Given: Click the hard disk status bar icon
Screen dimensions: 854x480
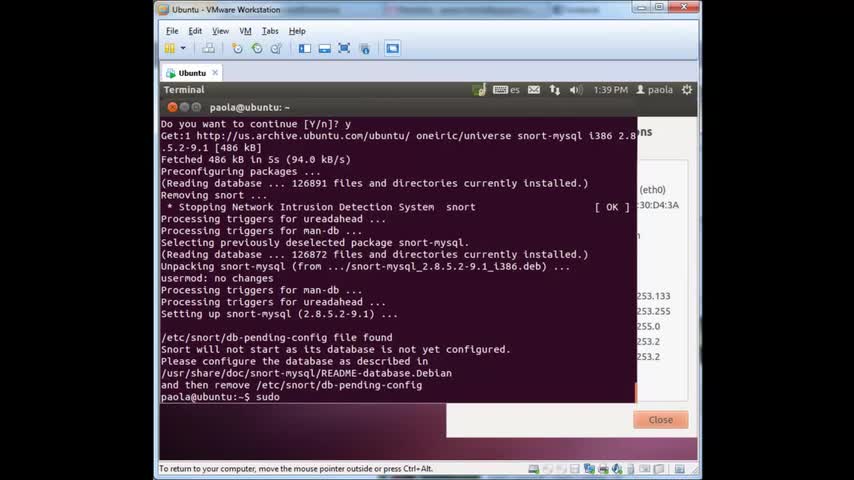Looking at the screenshot, I should point(534,469).
